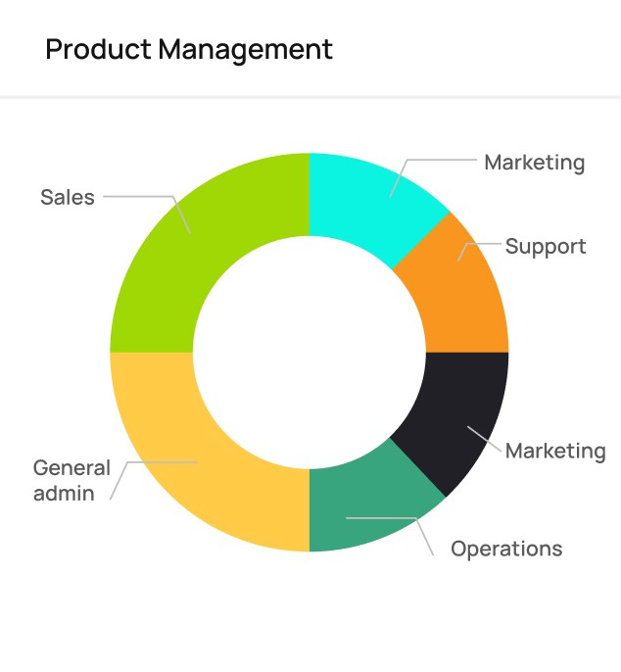Viewport: 621px width, 672px height.
Task: Click the Support label text
Action: 546,247
